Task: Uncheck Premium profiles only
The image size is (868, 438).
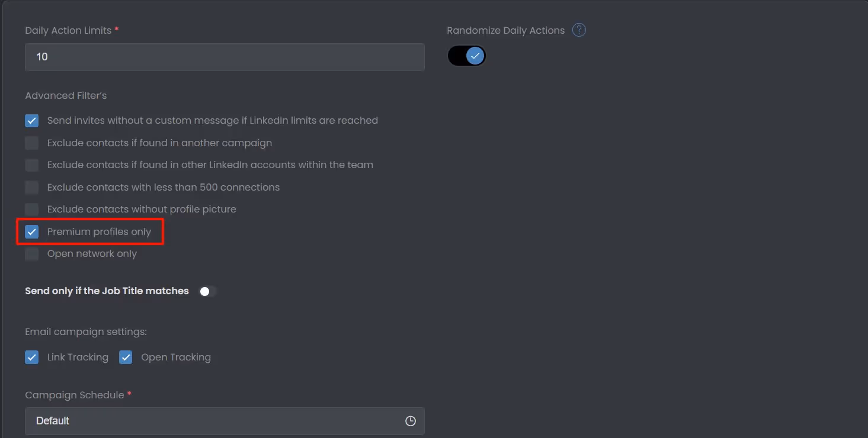Action: coord(31,231)
